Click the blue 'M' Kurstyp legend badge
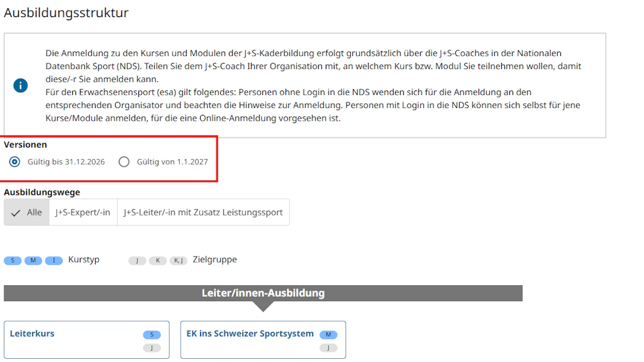 (x=33, y=261)
